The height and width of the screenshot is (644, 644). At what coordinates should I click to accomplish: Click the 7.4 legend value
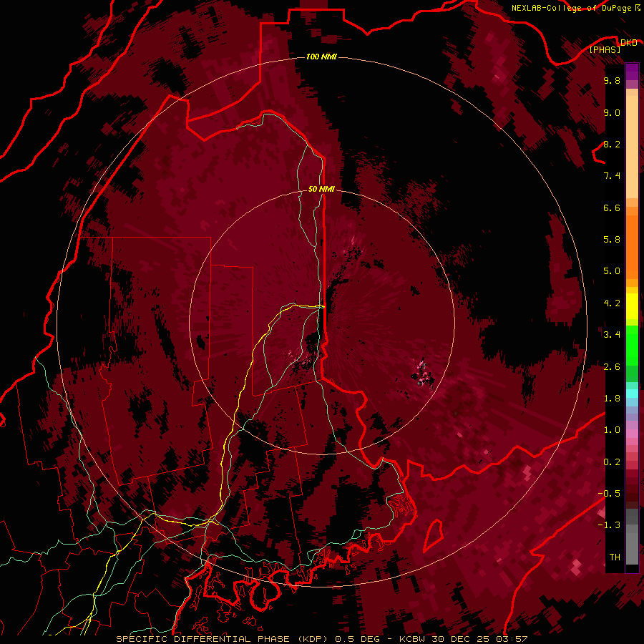(612, 176)
